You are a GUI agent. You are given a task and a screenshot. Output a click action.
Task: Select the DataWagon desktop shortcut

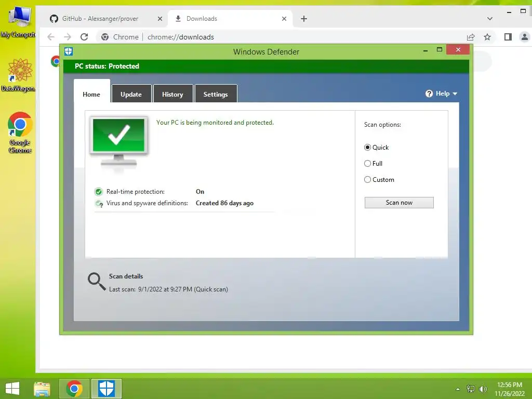(19, 75)
